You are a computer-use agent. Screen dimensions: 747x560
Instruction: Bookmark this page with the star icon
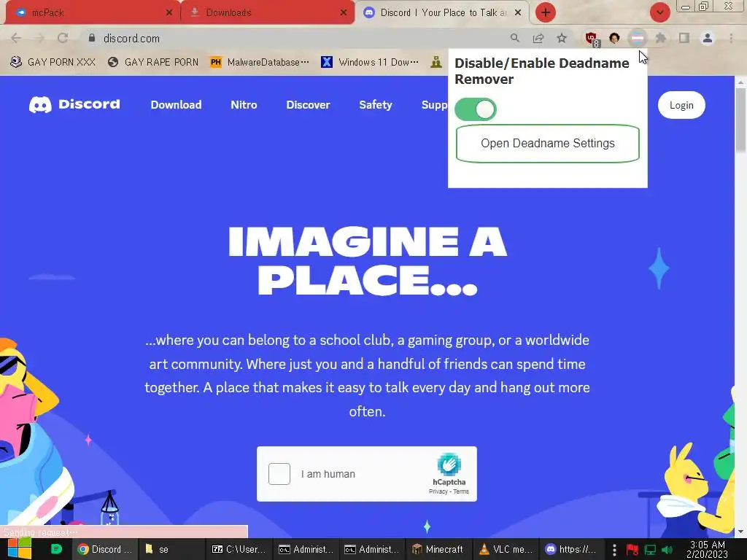click(562, 38)
